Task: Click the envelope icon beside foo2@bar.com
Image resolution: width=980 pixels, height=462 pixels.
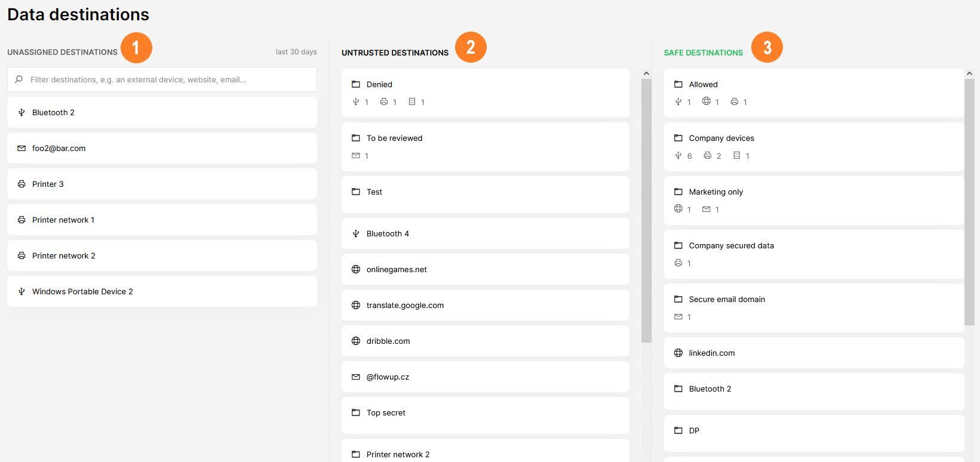Action: tap(21, 148)
